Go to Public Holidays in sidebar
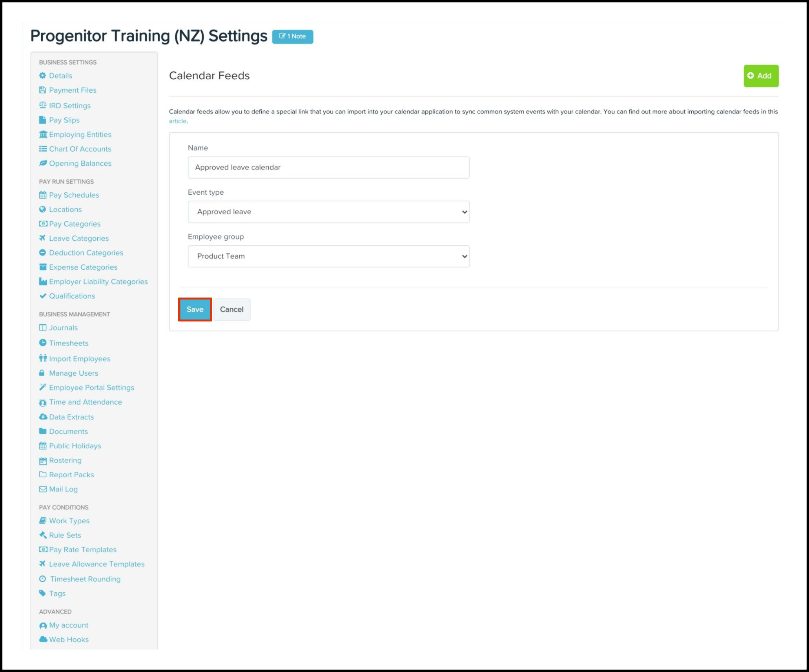This screenshot has width=809, height=672. [75, 446]
